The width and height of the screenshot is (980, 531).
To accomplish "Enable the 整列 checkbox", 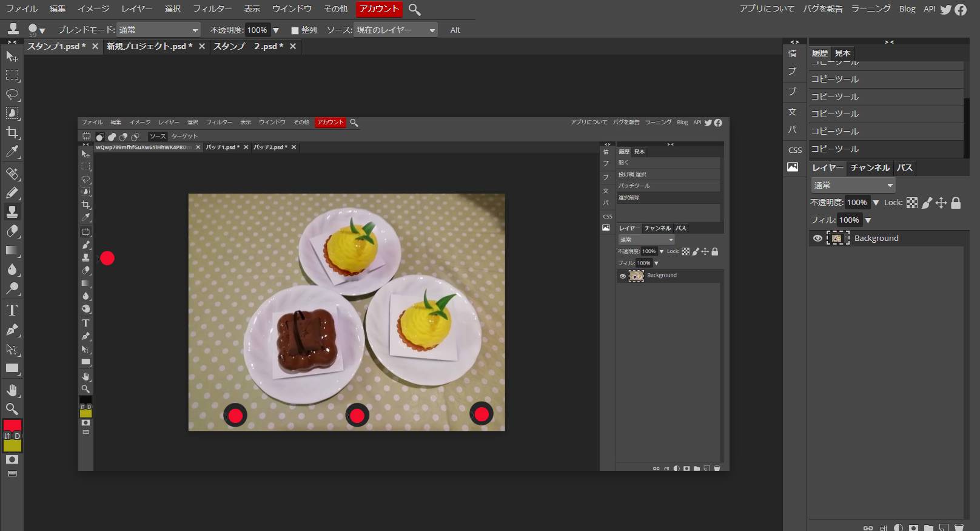I will pos(295,30).
